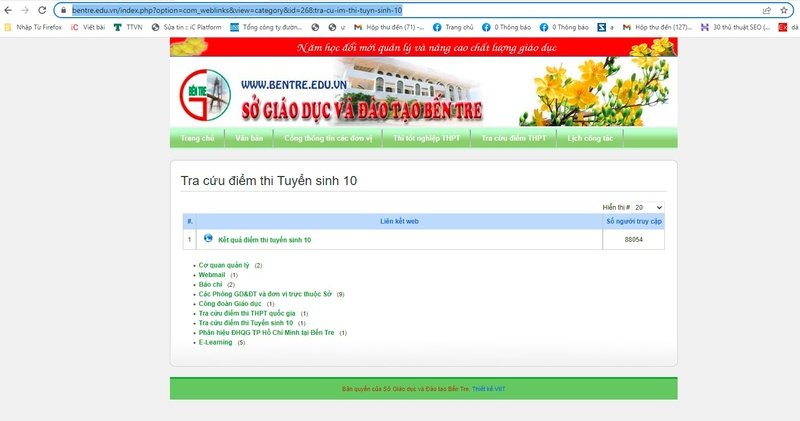Open the E-Learning category link

(x=215, y=342)
